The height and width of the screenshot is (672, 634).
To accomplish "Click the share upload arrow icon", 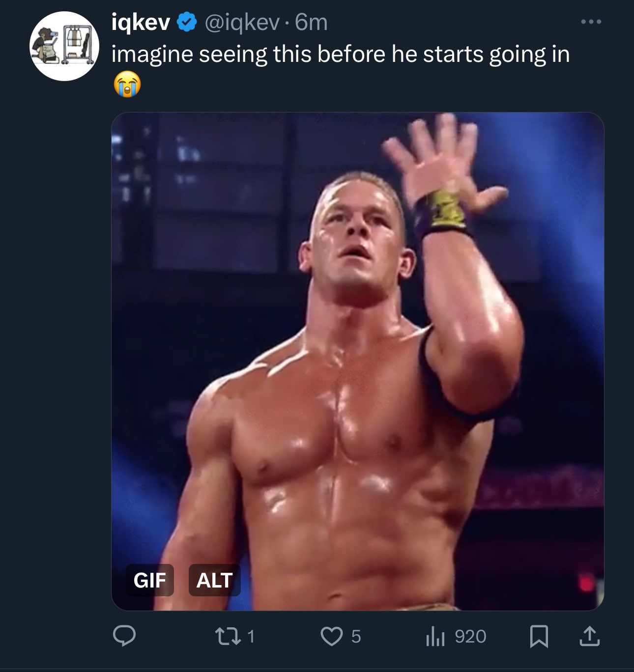I will (589, 636).
